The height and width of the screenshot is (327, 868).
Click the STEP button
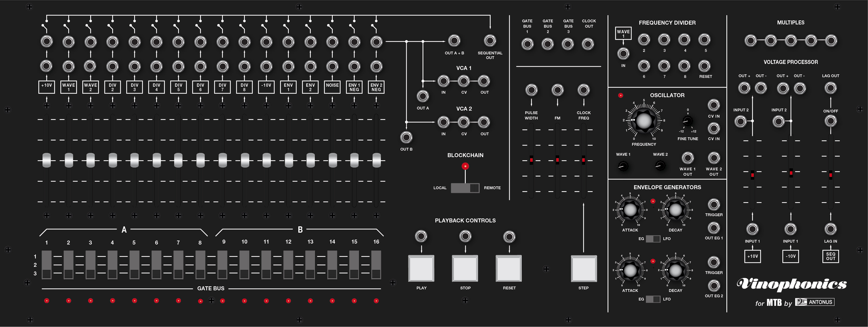point(584,268)
